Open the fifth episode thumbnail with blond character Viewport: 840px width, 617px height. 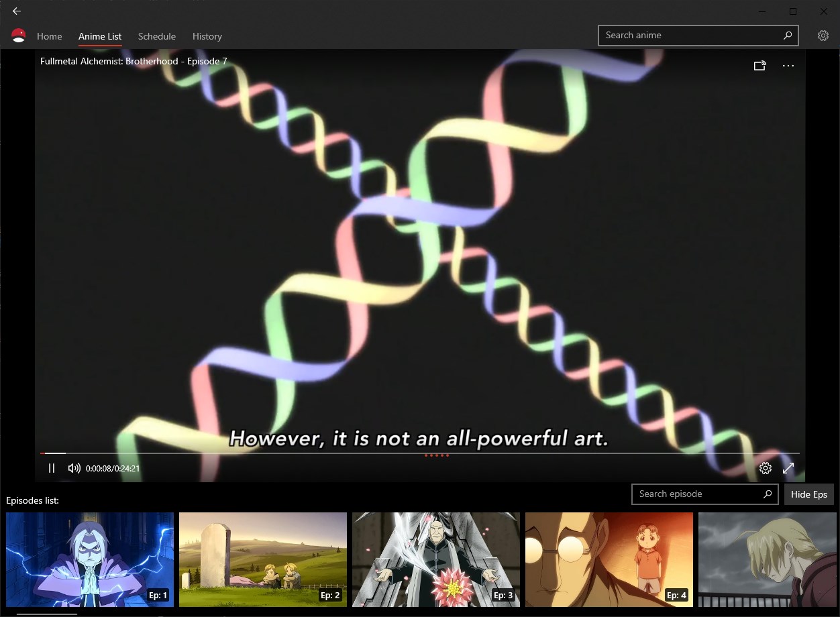point(768,559)
